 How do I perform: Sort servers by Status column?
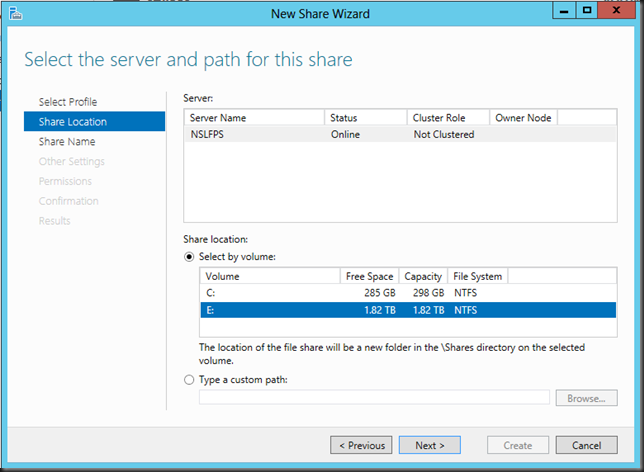point(366,118)
